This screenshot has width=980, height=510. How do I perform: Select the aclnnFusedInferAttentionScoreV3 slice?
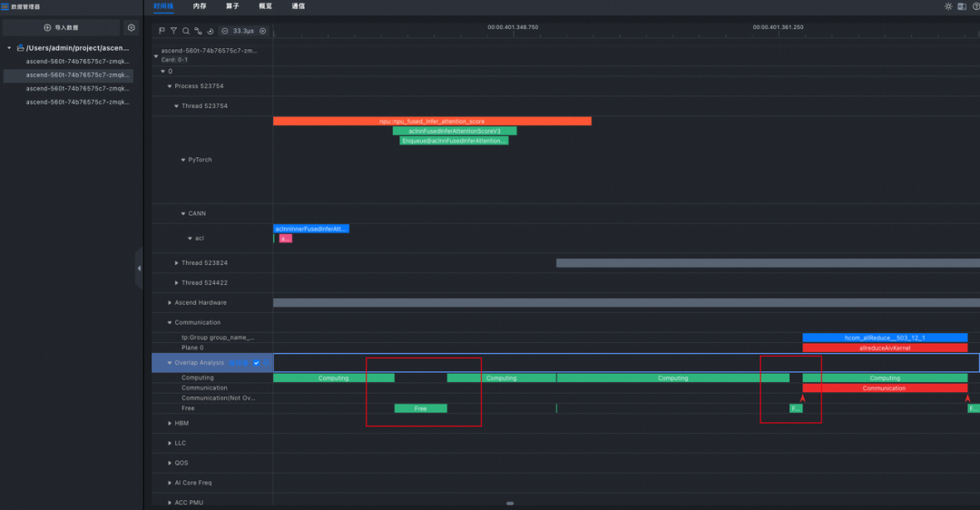coord(455,132)
